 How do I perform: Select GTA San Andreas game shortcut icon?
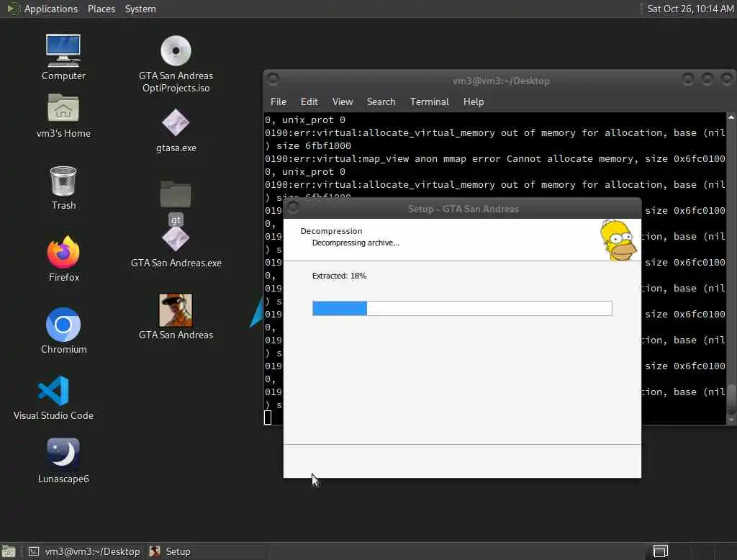tap(176, 317)
